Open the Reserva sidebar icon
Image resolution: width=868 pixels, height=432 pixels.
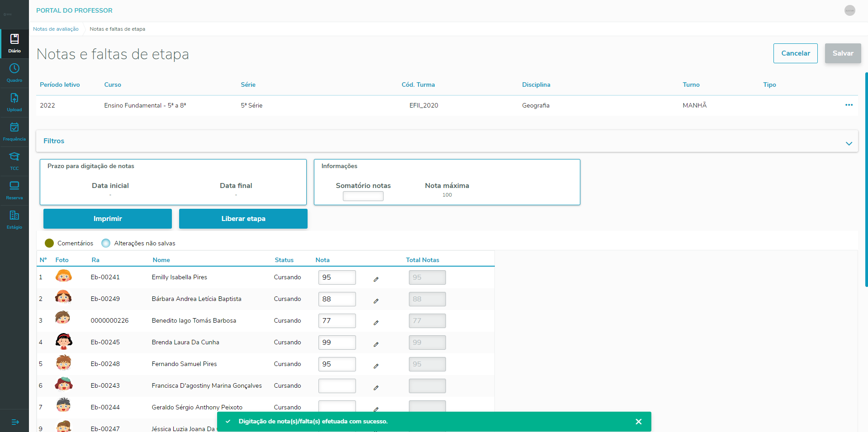click(x=14, y=186)
